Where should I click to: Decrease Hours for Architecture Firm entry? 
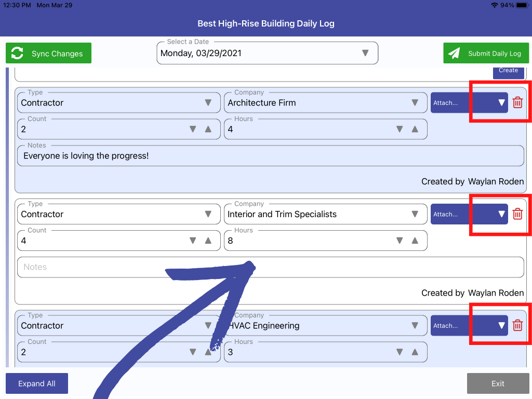[400, 129]
